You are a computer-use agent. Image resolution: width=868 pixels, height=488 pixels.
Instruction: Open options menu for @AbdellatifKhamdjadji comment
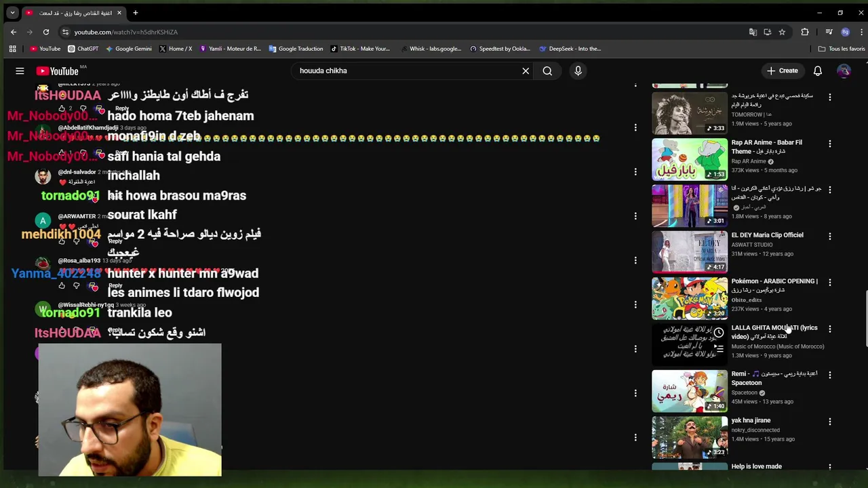tap(635, 127)
